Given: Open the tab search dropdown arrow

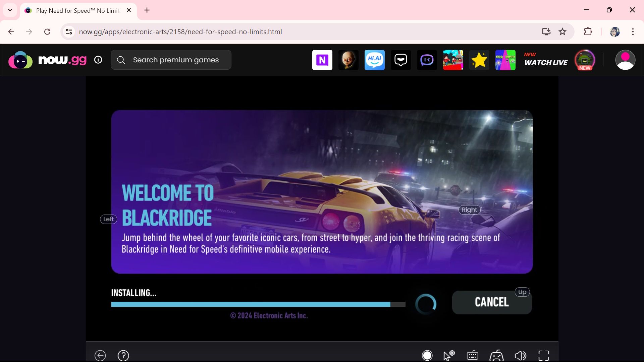Looking at the screenshot, I should pos(10,10).
